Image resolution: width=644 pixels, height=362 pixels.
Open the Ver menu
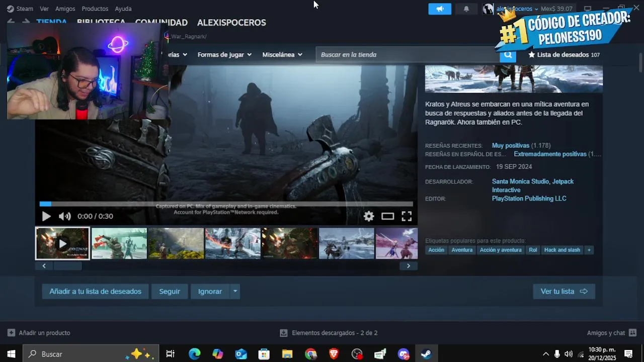click(x=44, y=9)
